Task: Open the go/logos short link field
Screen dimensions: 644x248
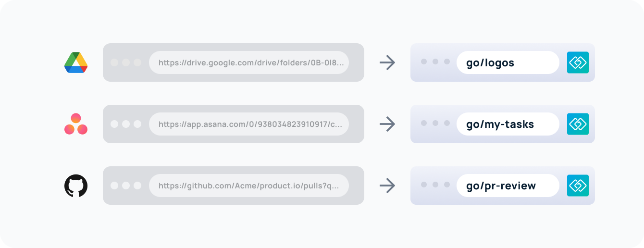Action: coord(508,62)
